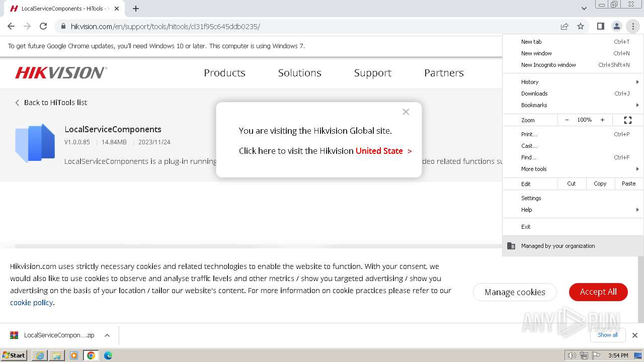Screen dimensions: 644x362
Task: Click Show all downloads
Action: tap(608, 335)
